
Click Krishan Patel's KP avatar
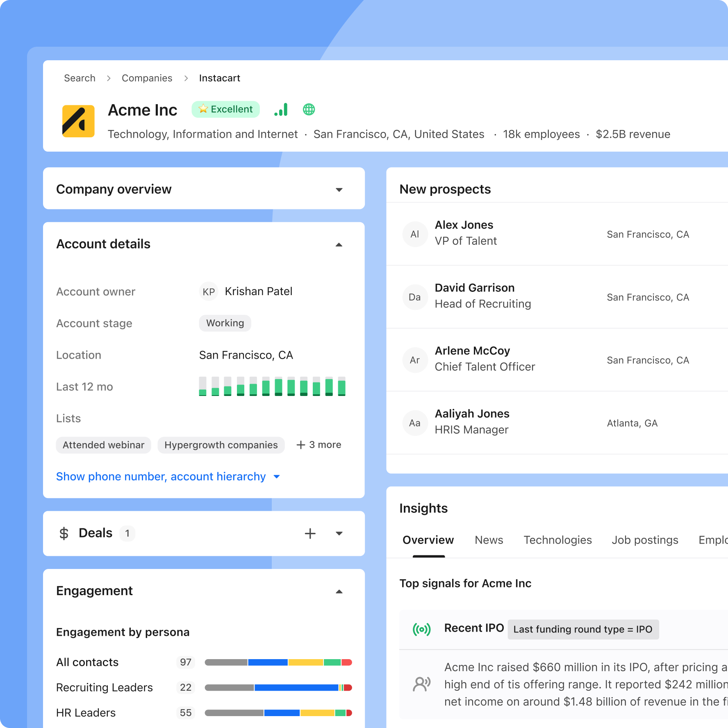(x=209, y=291)
